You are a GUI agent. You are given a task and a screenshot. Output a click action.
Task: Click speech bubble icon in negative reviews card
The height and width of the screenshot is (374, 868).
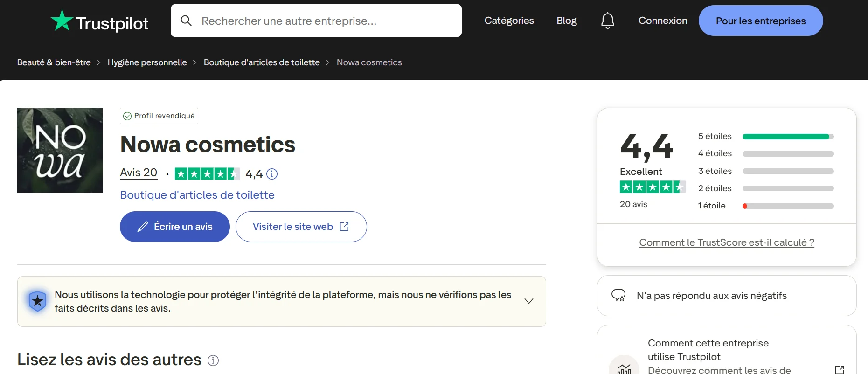coord(618,296)
